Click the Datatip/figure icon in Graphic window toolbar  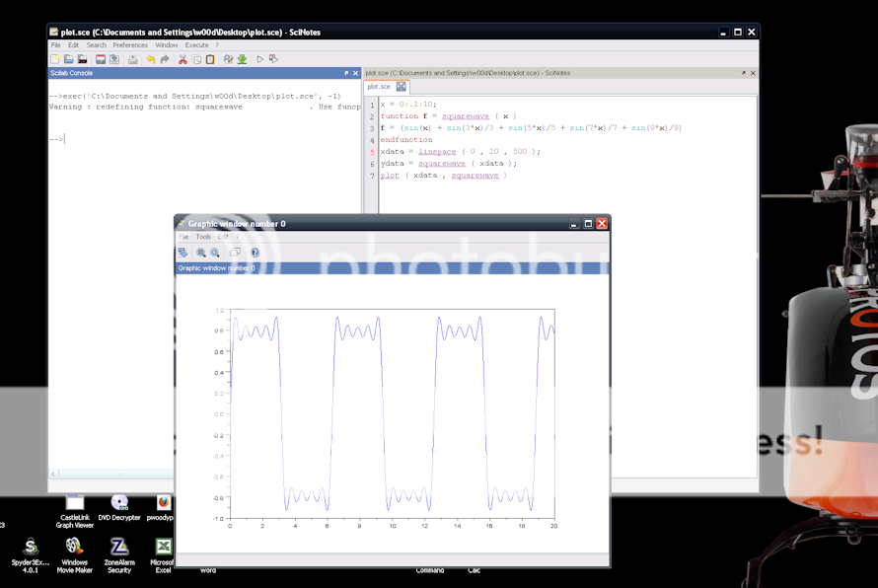coord(235,253)
